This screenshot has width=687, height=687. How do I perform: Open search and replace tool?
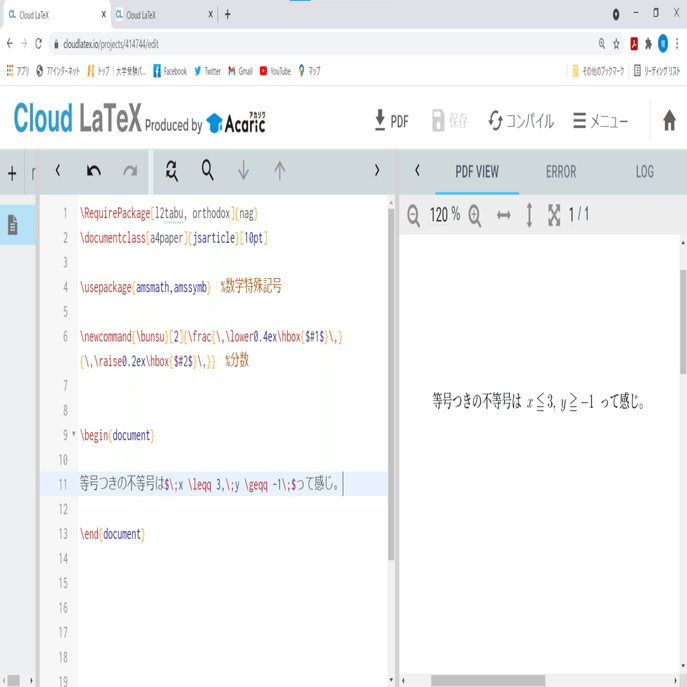point(172,170)
